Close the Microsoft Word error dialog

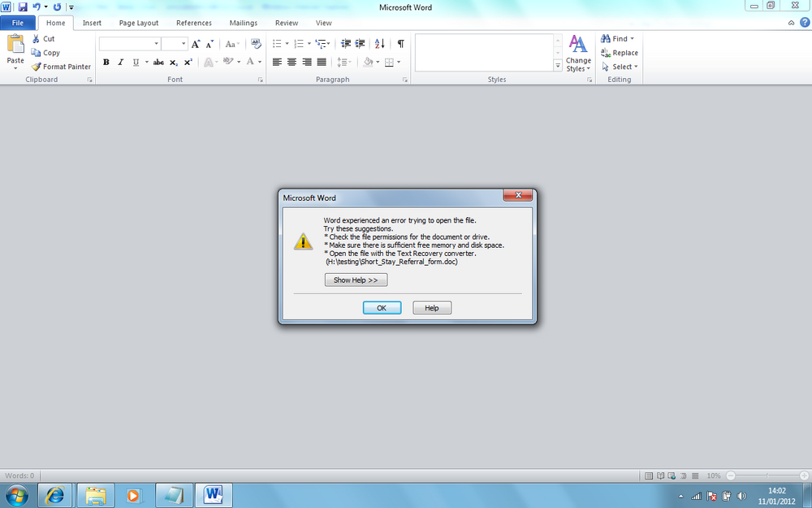(518, 195)
